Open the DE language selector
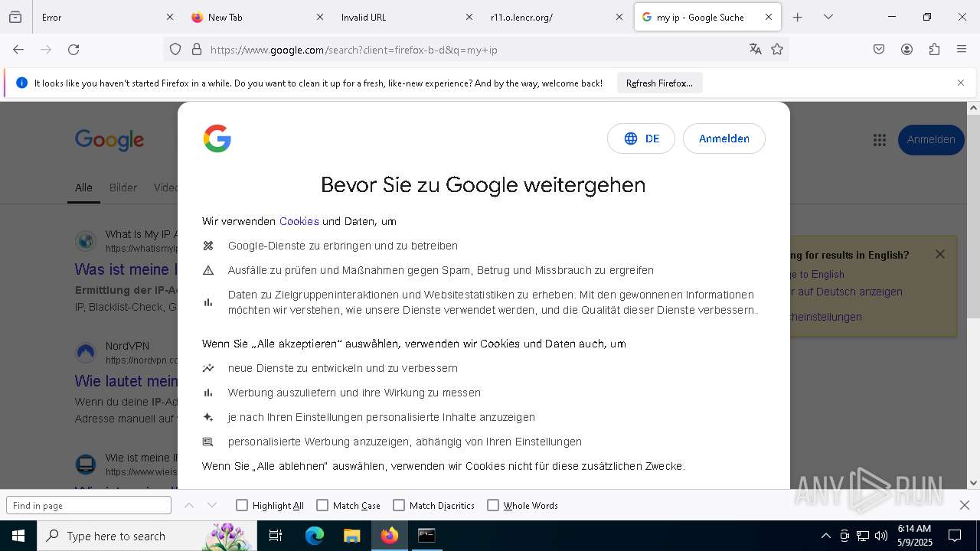Image resolution: width=980 pixels, height=551 pixels. (x=641, y=139)
